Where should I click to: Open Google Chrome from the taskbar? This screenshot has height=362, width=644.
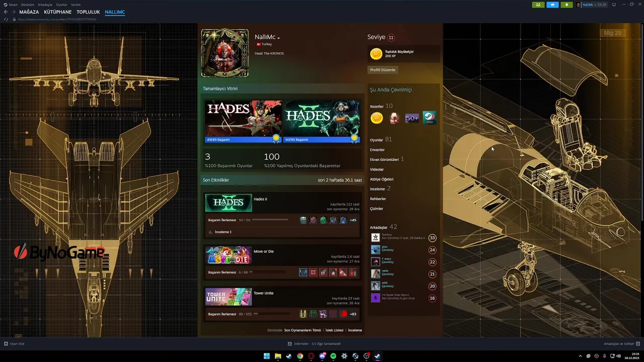(300, 356)
